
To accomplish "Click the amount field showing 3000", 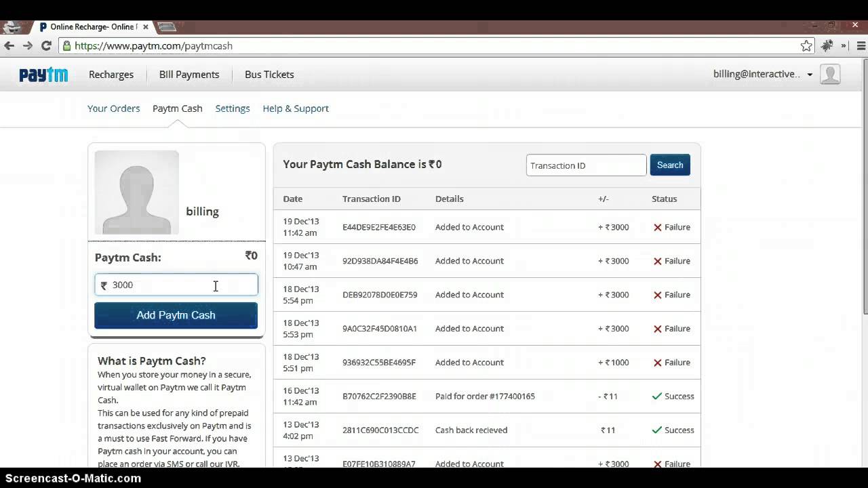I will [176, 285].
